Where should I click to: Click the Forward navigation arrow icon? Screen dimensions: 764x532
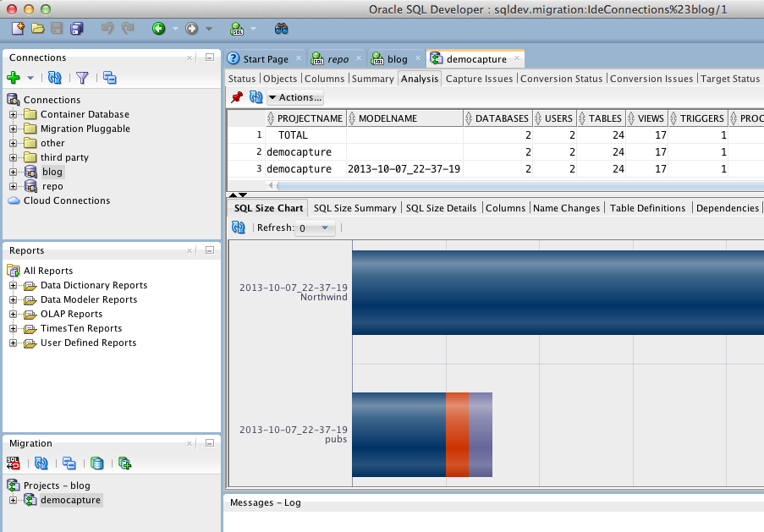coord(191,29)
